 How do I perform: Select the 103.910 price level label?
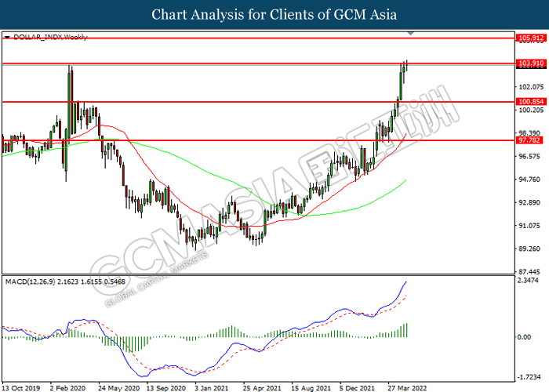531,64
